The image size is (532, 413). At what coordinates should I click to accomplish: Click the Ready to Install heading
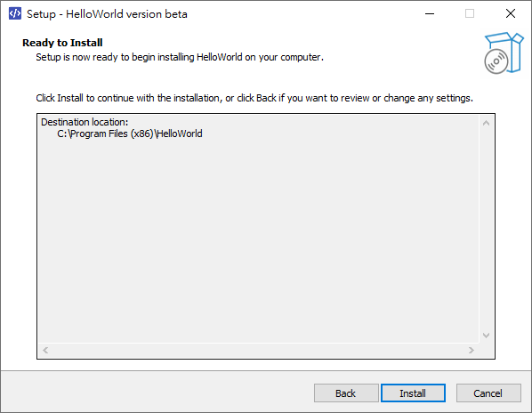point(62,43)
